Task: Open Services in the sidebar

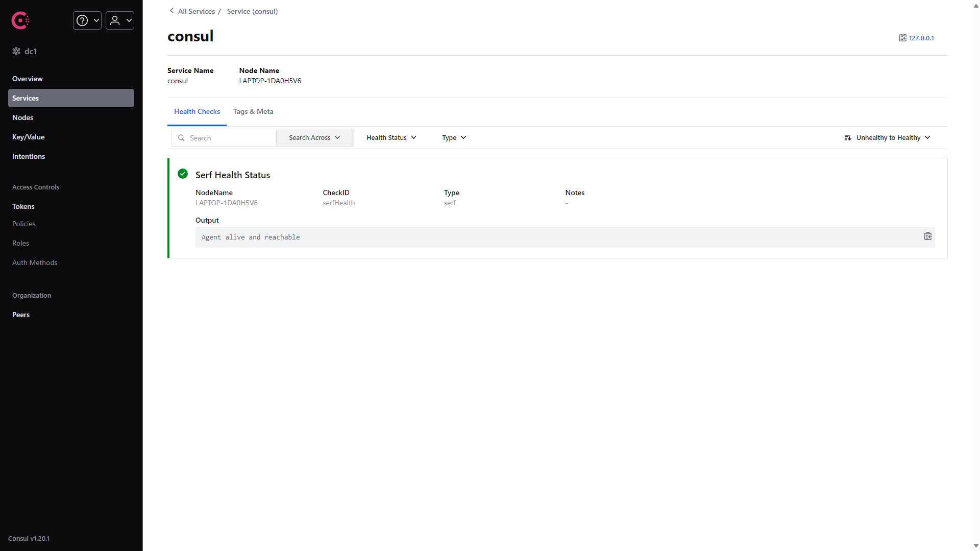Action: (x=71, y=98)
